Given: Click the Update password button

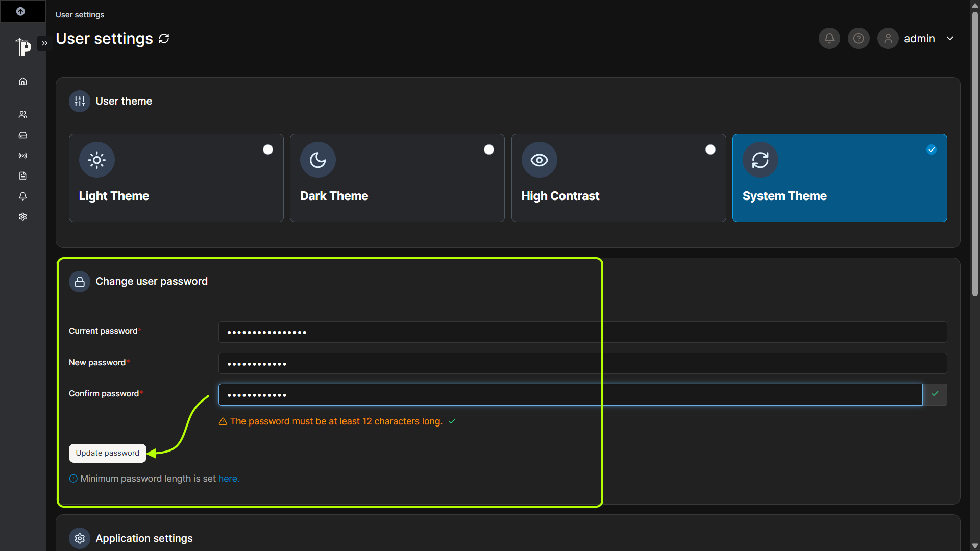Looking at the screenshot, I should click(108, 453).
